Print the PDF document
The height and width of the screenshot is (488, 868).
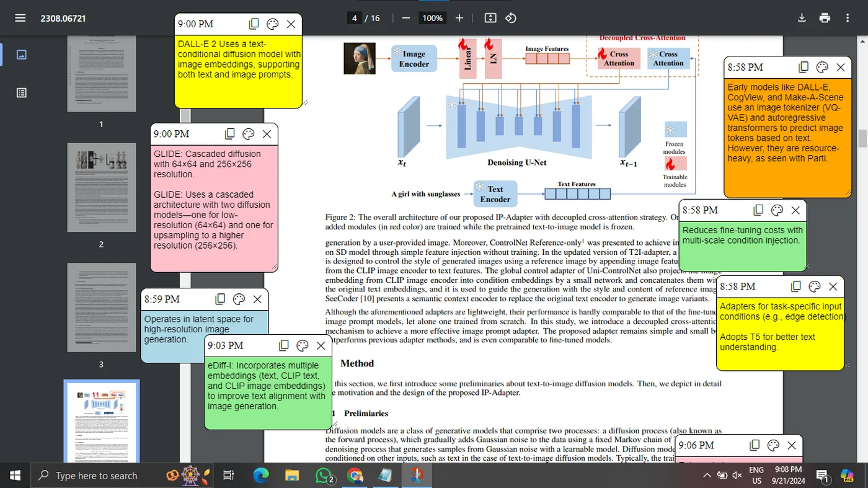(825, 18)
